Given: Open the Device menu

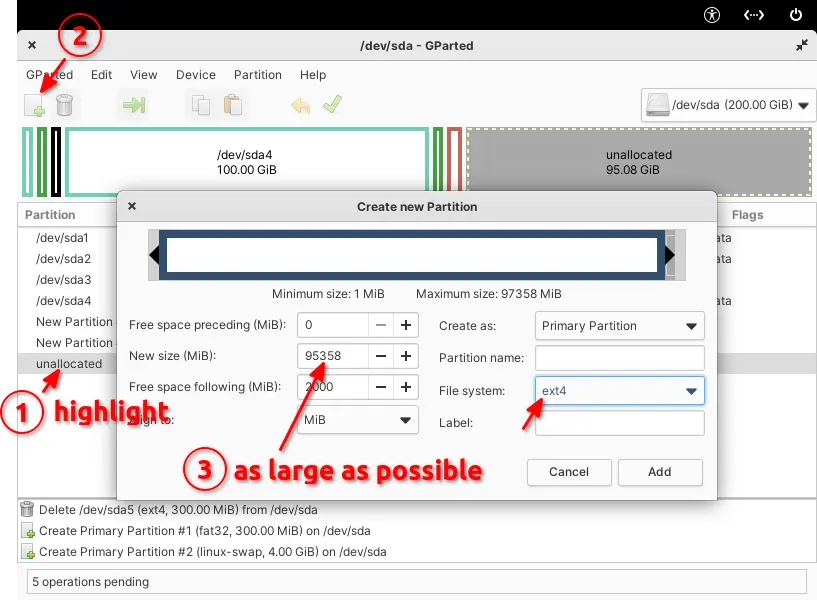Looking at the screenshot, I should pyautogui.click(x=196, y=75).
